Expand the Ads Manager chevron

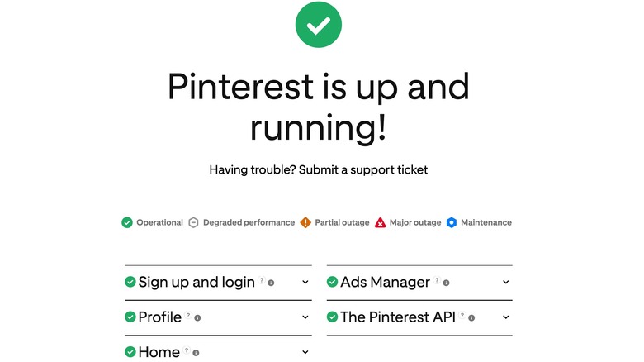(505, 282)
